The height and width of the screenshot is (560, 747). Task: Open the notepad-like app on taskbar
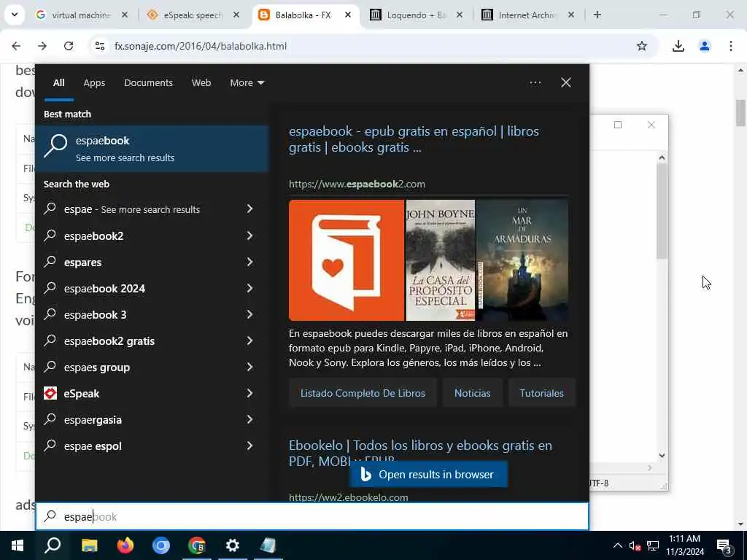pos(268,545)
